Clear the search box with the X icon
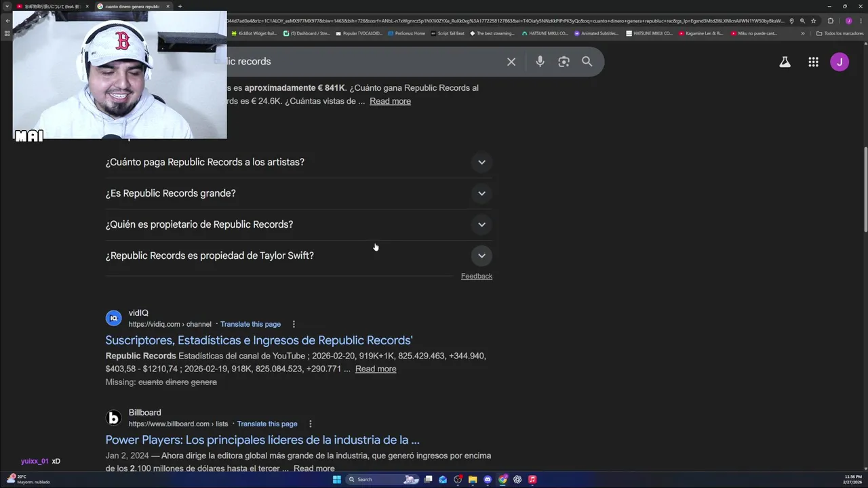868x488 pixels. 511,62
